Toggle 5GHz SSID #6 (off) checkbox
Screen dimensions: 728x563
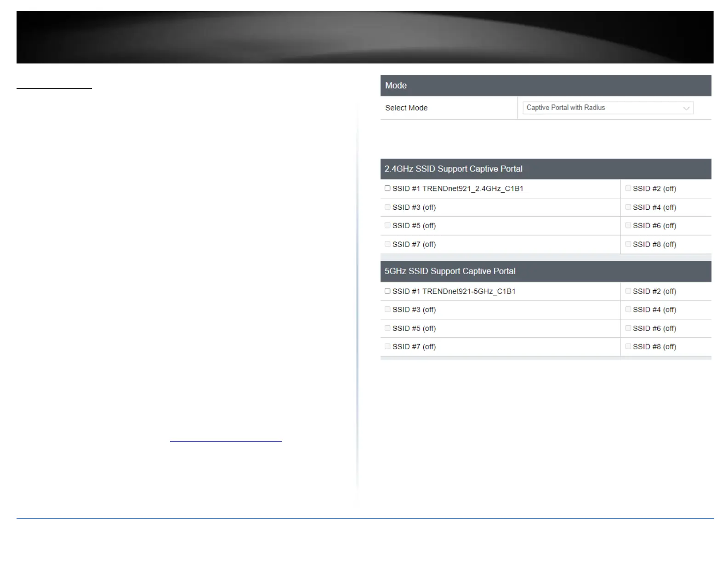(x=628, y=328)
